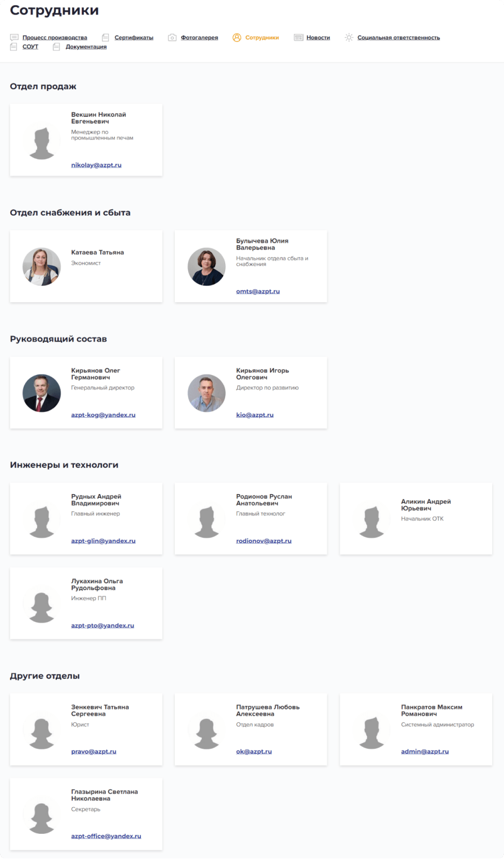The height and width of the screenshot is (859, 504).
Task: Click the Документация file icon
Action: pos(56,47)
